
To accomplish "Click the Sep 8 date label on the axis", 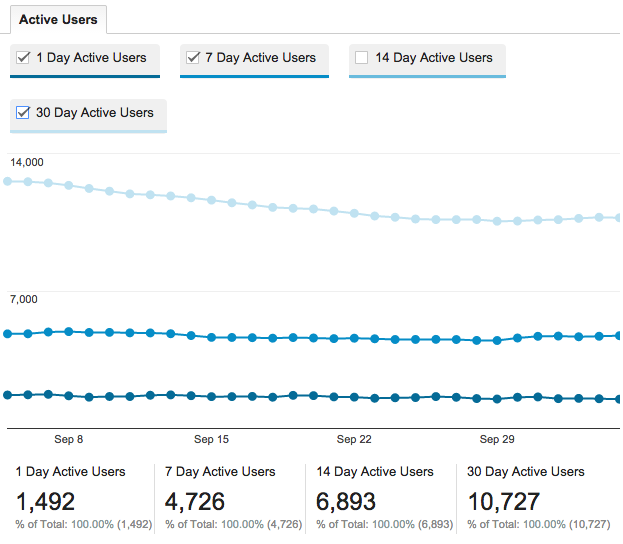I will click(x=68, y=439).
